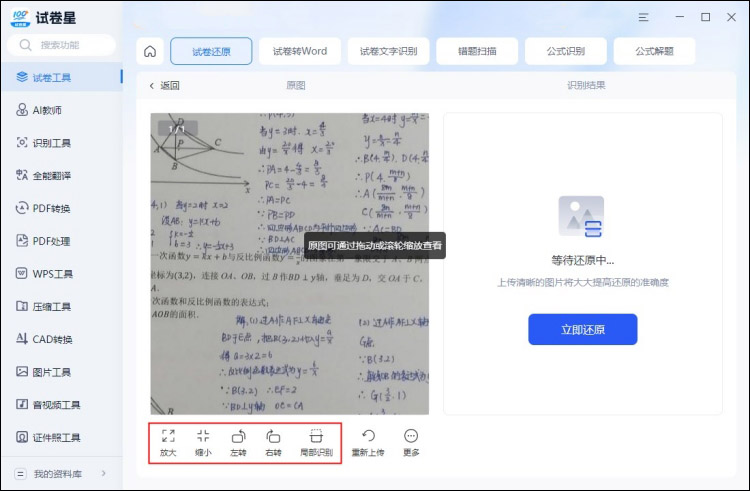Switch to 试卷还原 tab
The width and height of the screenshot is (750, 491).
pyautogui.click(x=211, y=51)
